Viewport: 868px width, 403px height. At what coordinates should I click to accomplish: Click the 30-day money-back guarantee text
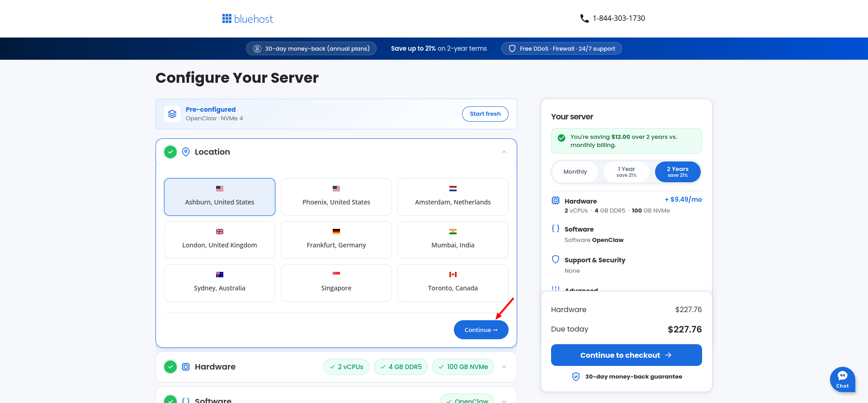pos(633,377)
